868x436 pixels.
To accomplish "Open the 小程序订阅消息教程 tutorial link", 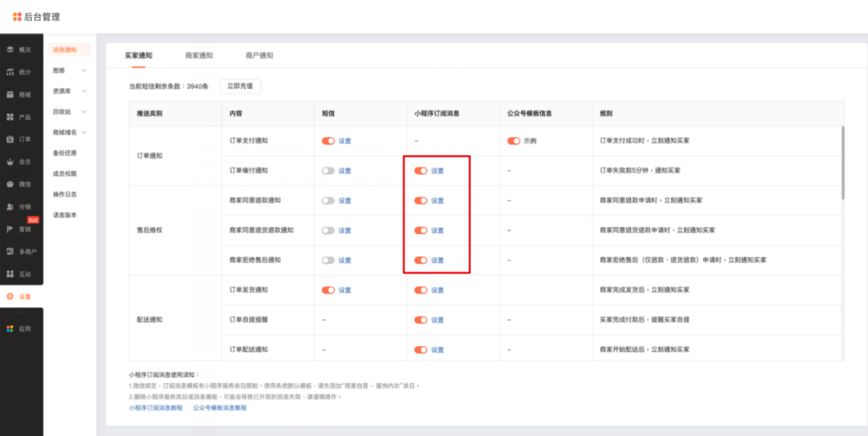I will [155, 408].
